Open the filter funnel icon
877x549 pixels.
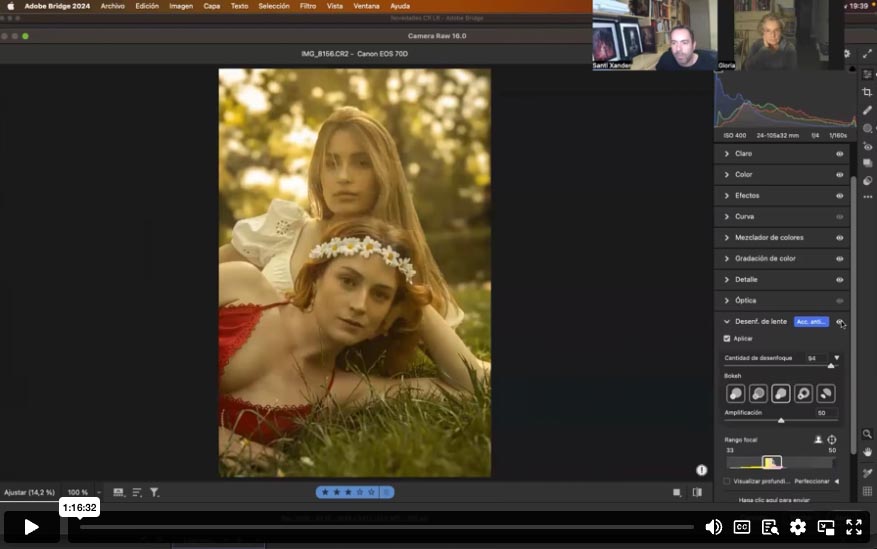tap(154, 493)
